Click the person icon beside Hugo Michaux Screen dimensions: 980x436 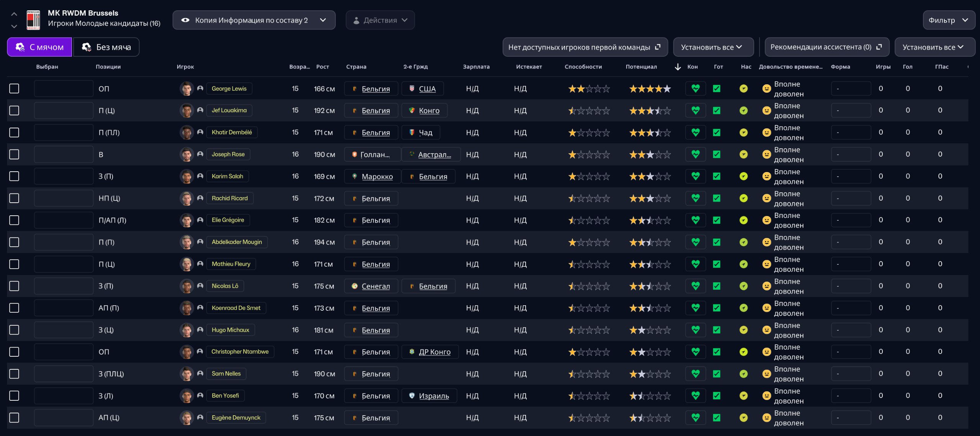click(200, 330)
